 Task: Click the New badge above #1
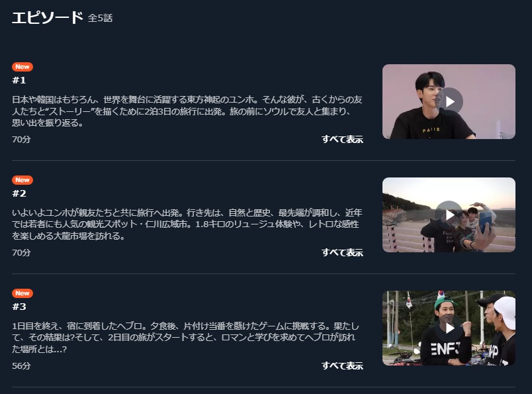(22, 67)
